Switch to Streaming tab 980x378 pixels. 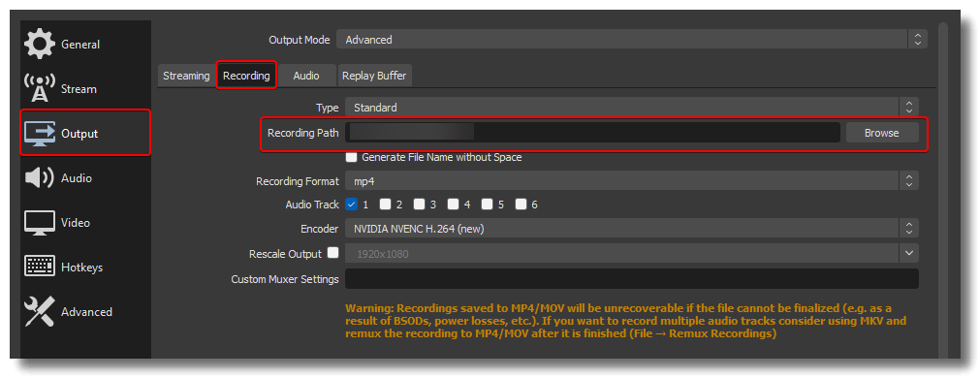tap(186, 76)
